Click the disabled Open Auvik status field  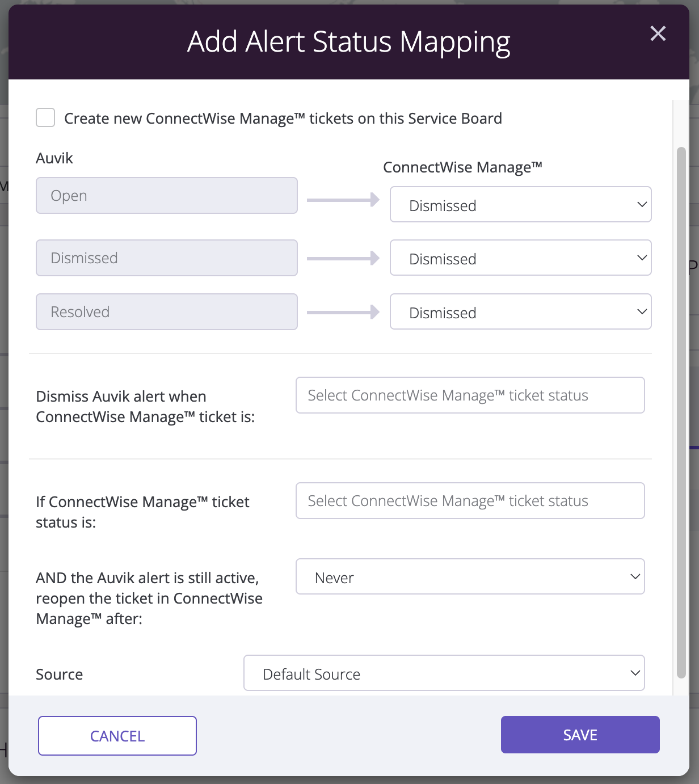167,195
